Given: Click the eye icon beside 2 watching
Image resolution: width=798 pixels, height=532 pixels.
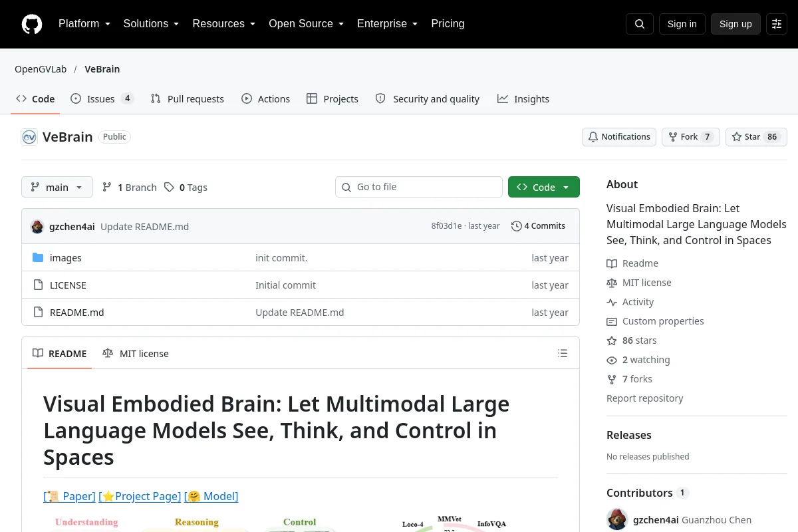Looking at the screenshot, I should point(612,360).
